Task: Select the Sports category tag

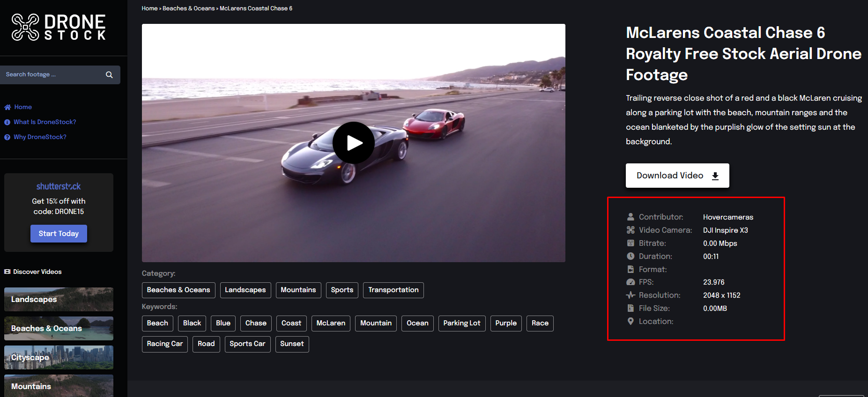Action: pyautogui.click(x=342, y=290)
